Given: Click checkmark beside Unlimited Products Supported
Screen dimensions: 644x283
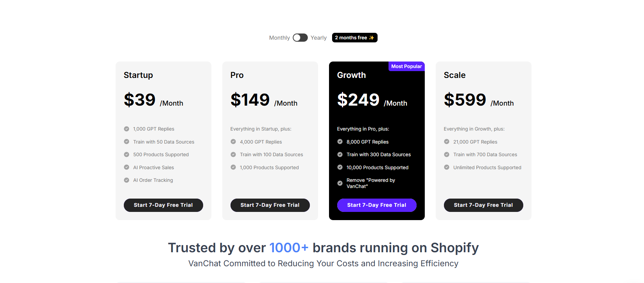Looking at the screenshot, I should point(447,167).
